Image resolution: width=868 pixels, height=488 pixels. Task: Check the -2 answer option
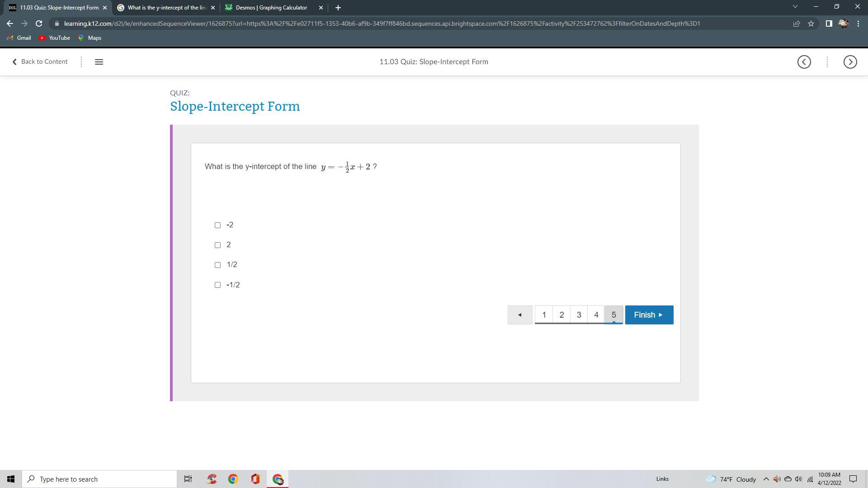coord(217,225)
